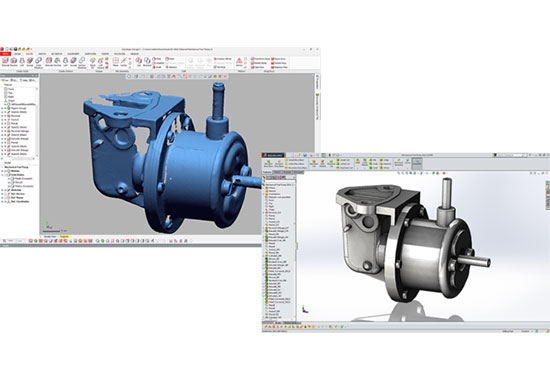The height and width of the screenshot is (380, 550).
Task: Toggle visibility of Meshes in model tree
Action: click(x=5, y=171)
